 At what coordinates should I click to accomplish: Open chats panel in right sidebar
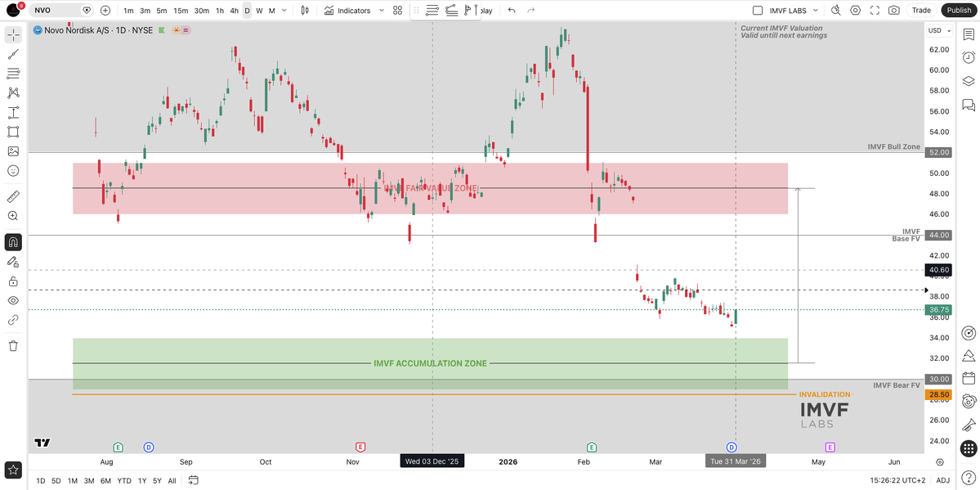pos(968,105)
